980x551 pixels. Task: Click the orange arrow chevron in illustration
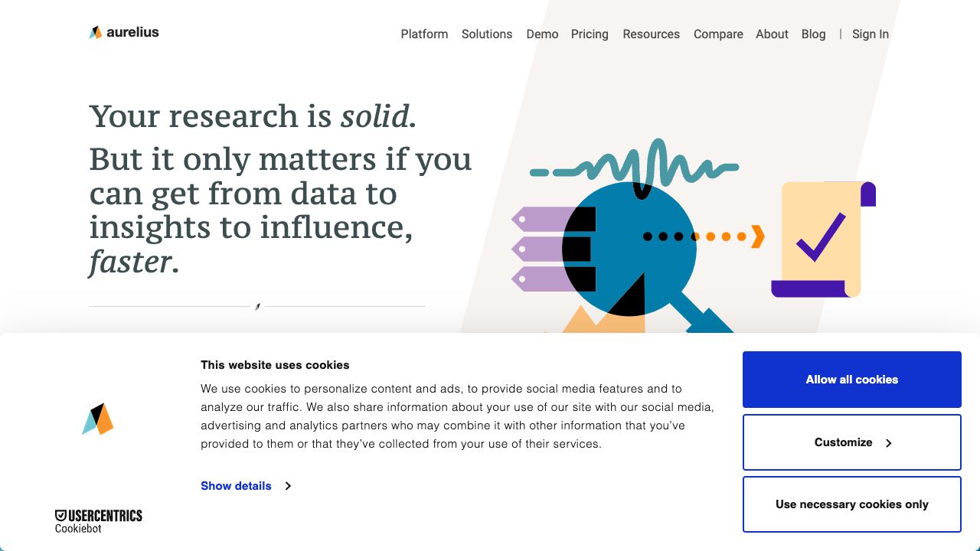757,236
